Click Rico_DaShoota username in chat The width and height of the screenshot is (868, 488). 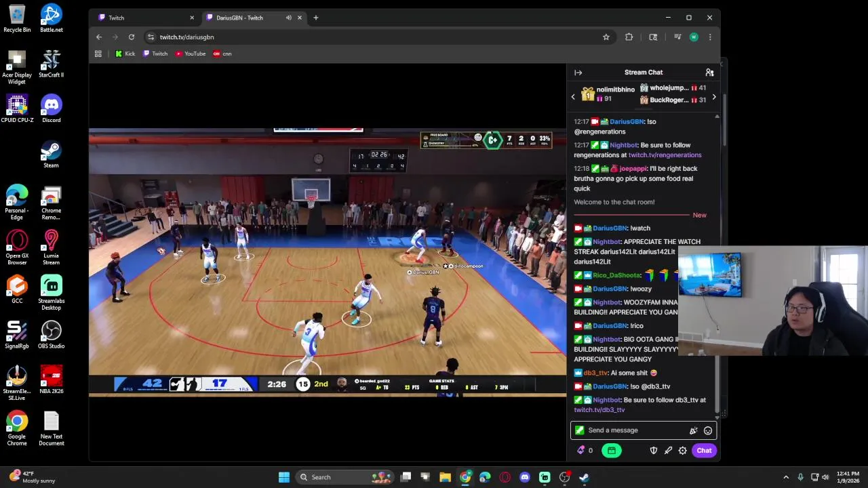617,275
